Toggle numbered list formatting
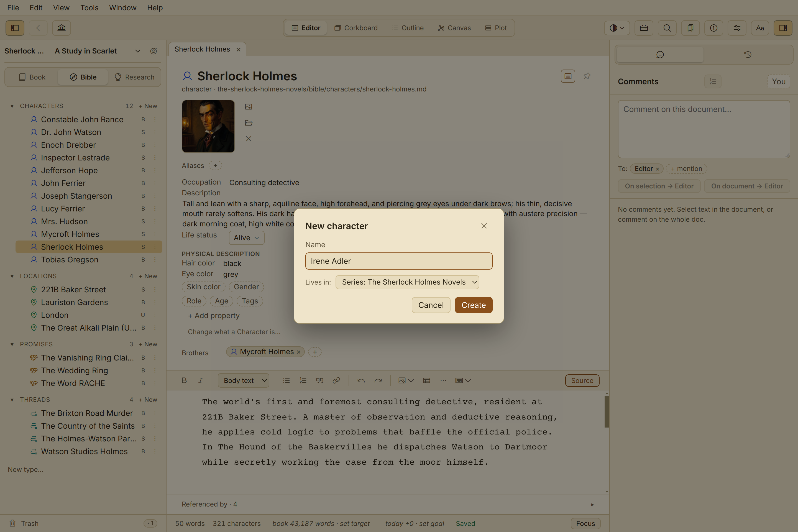 click(x=303, y=380)
